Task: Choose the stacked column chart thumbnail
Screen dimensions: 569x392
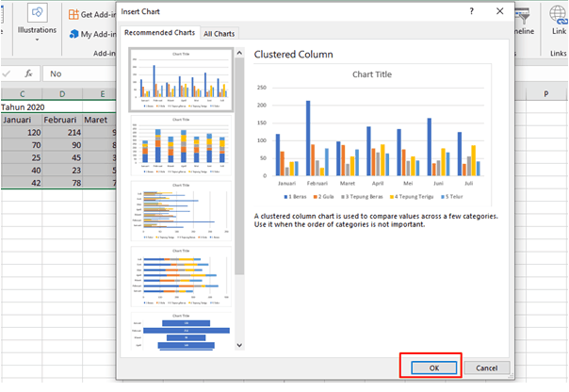Action: 180,146
